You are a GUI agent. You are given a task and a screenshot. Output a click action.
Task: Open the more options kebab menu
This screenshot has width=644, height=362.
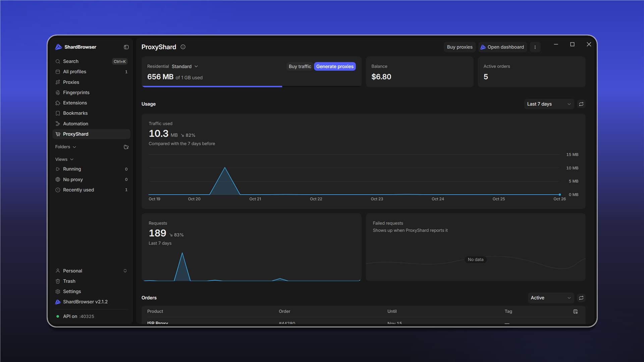535,47
